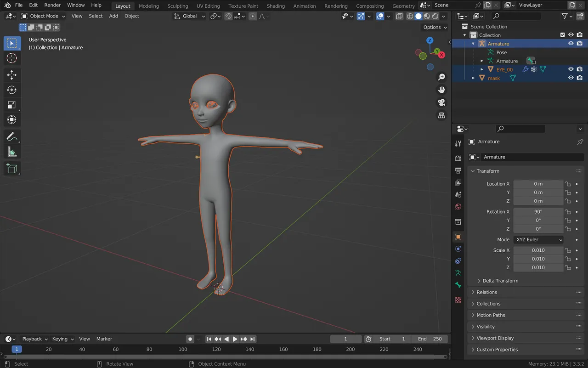
Task: Jump to the last frame in timeline
Action: click(x=252, y=339)
